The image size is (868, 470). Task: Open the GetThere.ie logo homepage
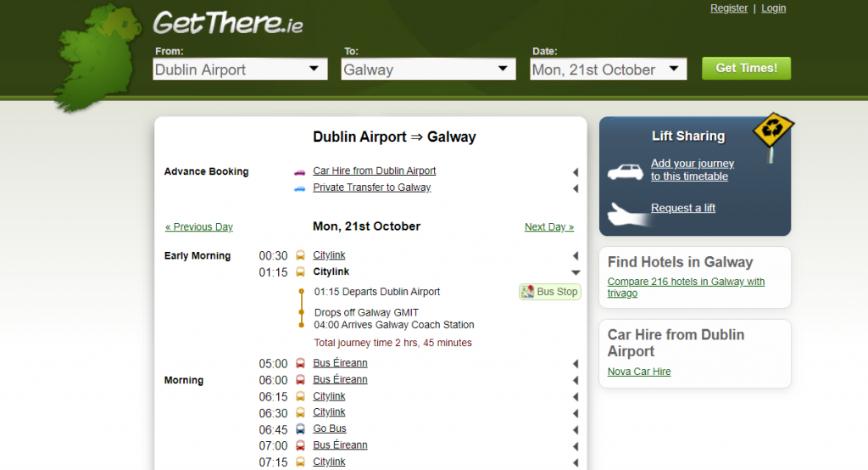[227, 23]
